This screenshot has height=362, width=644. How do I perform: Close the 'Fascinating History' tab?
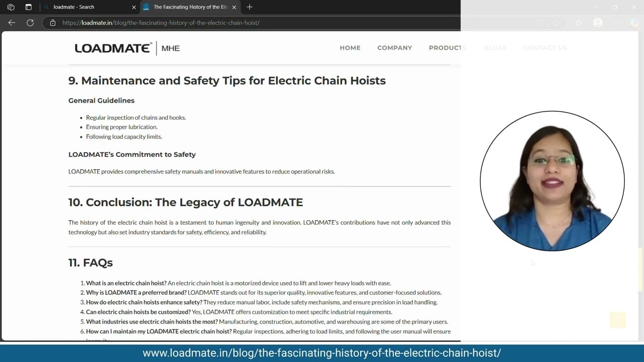pyautogui.click(x=234, y=7)
